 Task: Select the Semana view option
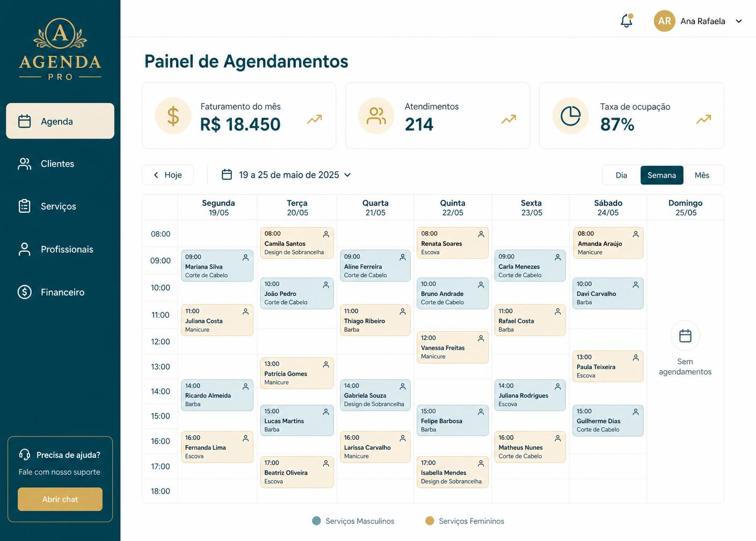click(x=662, y=175)
